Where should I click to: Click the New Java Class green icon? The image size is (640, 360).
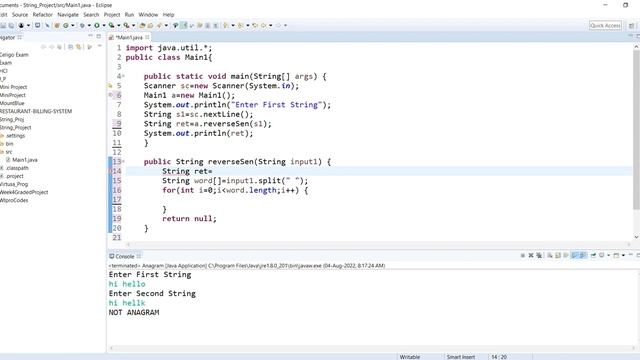65,25
